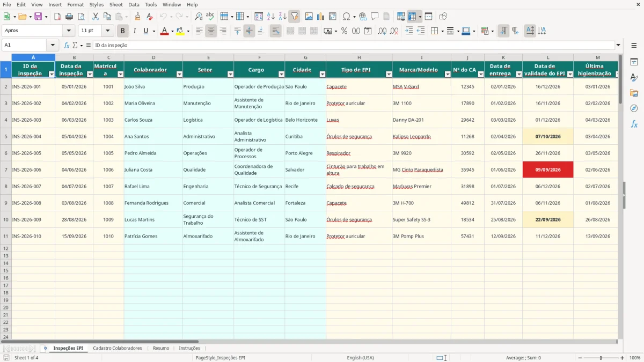Screen dimensions: 644x362
Task: Open sidebar Gallery icon
Action: pyautogui.click(x=634, y=93)
